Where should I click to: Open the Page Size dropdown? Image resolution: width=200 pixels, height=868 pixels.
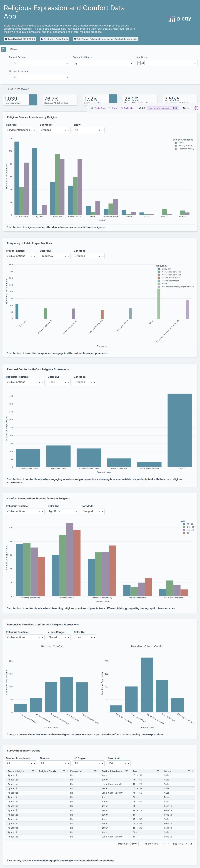134,843
